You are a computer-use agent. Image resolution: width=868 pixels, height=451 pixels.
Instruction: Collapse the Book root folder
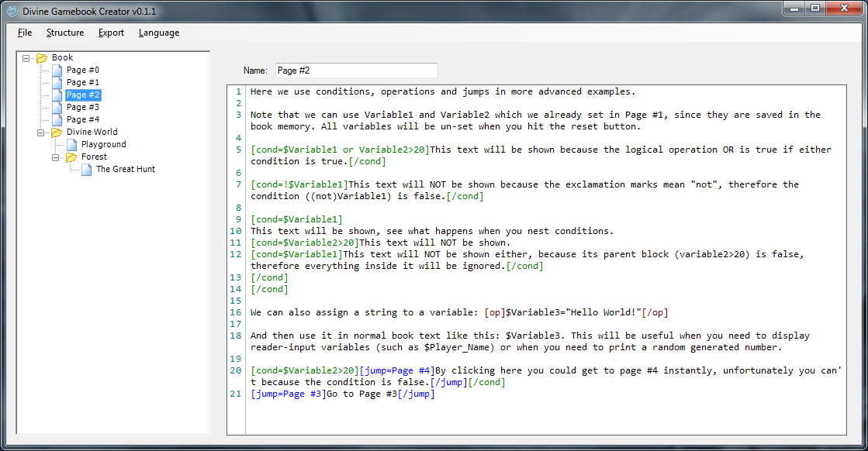[x=26, y=58]
